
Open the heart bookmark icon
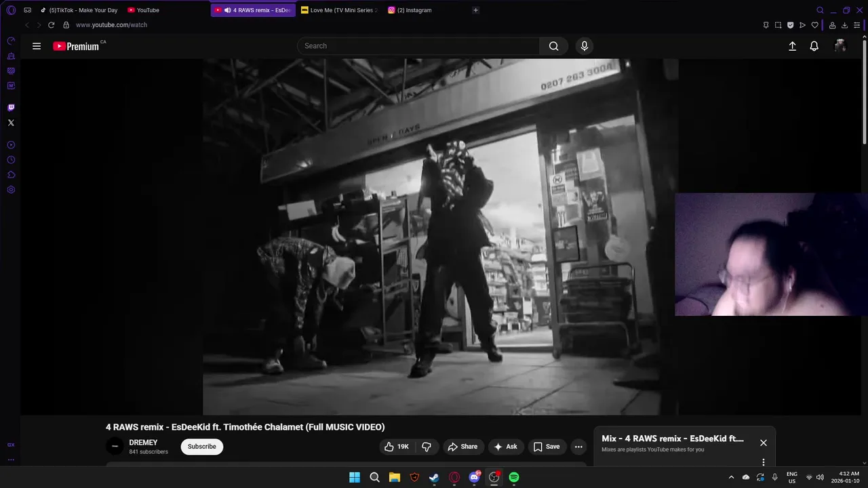pyautogui.click(x=815, y=25)
